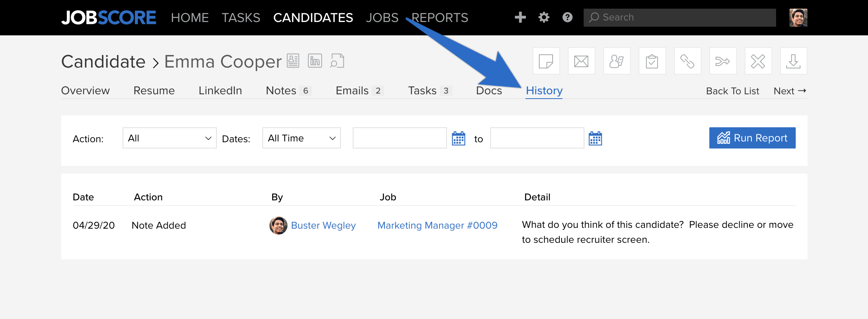Image resolution: width=868 pixels, height=319 pixels.
Task: Click the start date input field
Action: coord(400,138)
